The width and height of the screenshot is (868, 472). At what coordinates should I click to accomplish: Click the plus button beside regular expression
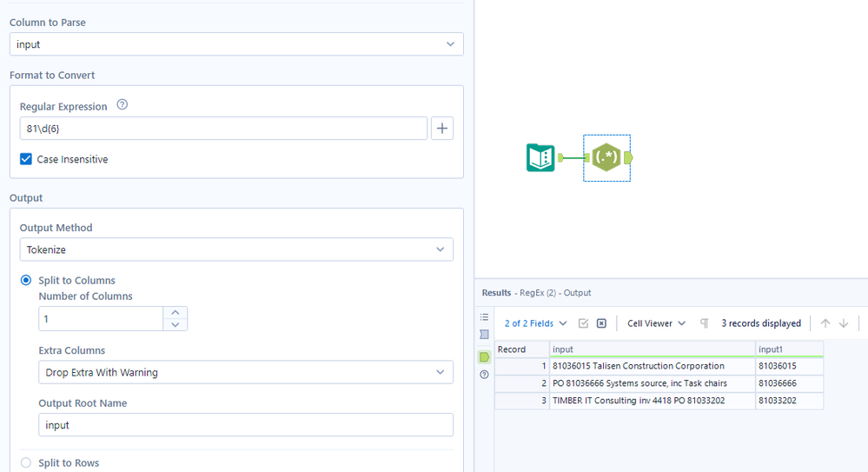click(x=441, y=129)
